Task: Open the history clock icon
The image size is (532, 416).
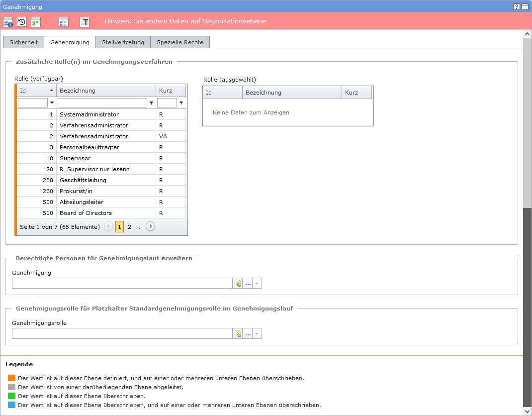Action: [x=22, y=22]
